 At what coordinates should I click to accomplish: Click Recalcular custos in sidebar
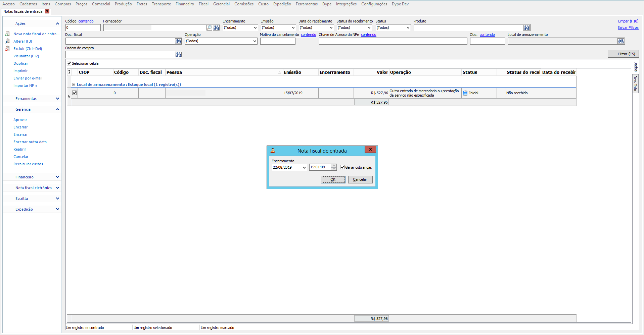click(x=28, y=164)
